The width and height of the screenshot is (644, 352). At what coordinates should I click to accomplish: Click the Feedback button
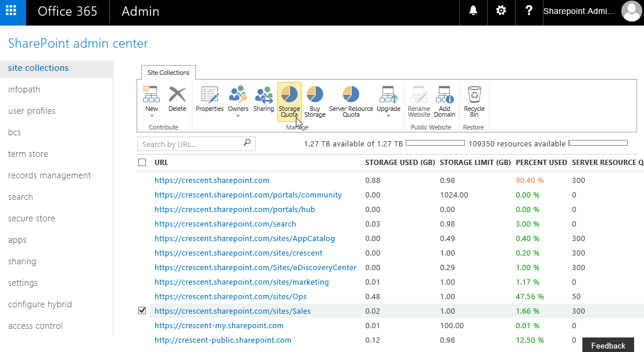pos(608,344)
